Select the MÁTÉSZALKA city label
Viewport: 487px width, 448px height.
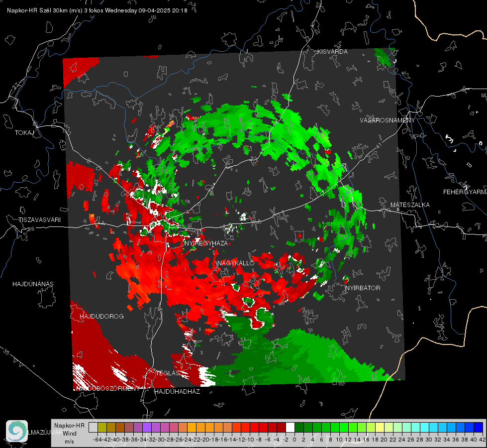click(x=410, y=205)
